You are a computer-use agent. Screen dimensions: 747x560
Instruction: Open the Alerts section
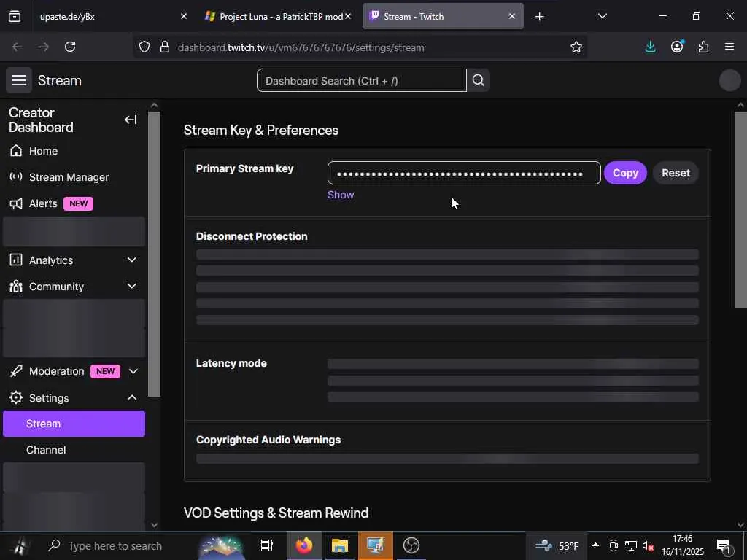pos(43,203)
